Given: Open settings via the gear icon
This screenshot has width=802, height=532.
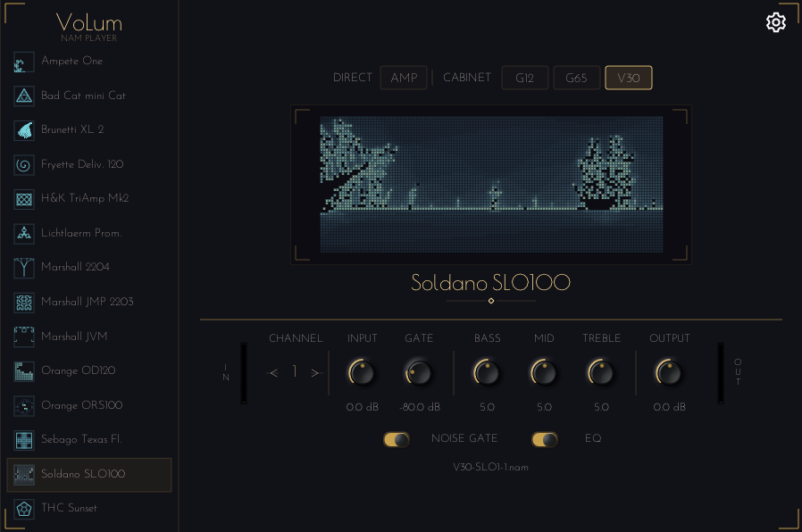Looking at the screenshot, I should click(775, 22).
